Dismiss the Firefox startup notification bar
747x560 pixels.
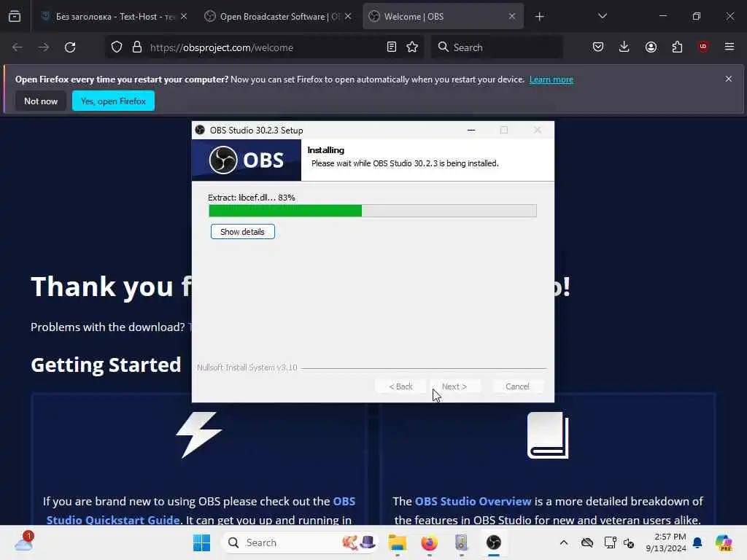click(x=729, y=79)
